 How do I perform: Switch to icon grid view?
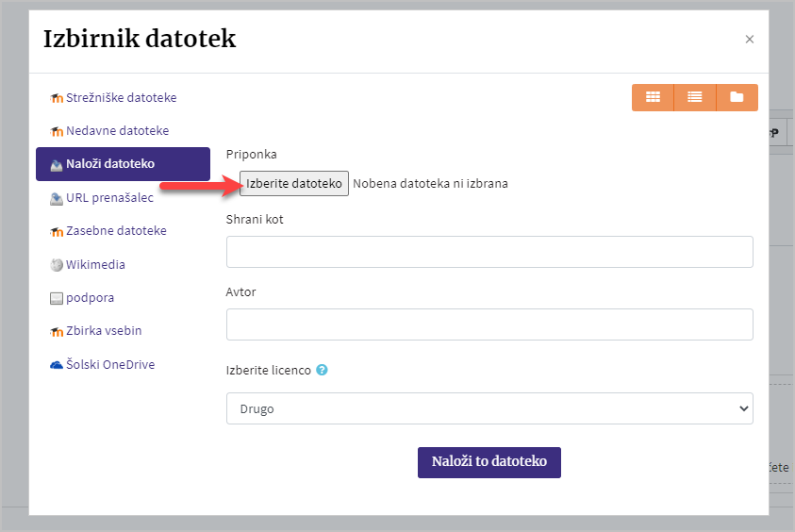point(653,97)
